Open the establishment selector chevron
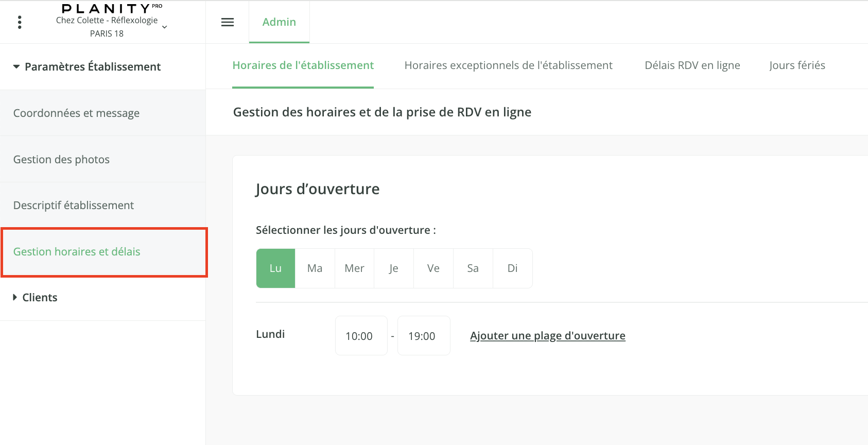This screenshot has height=445, width=868. [165, 27]
